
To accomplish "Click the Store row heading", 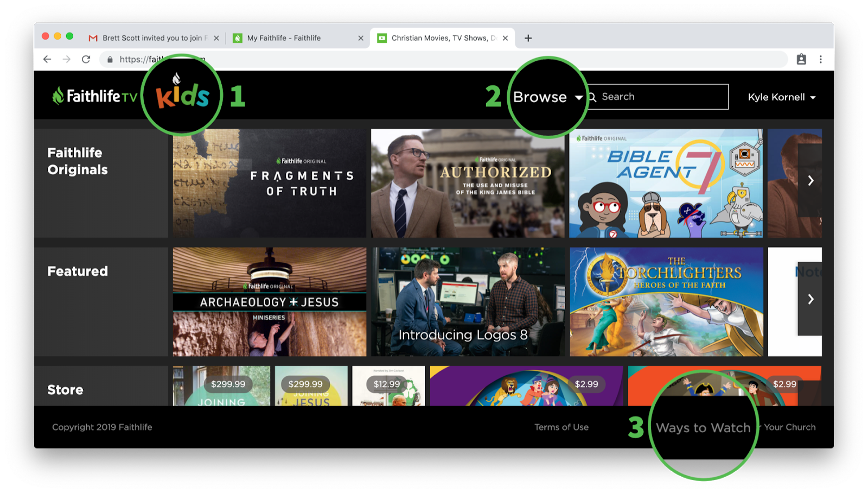I will click(65, 390).
